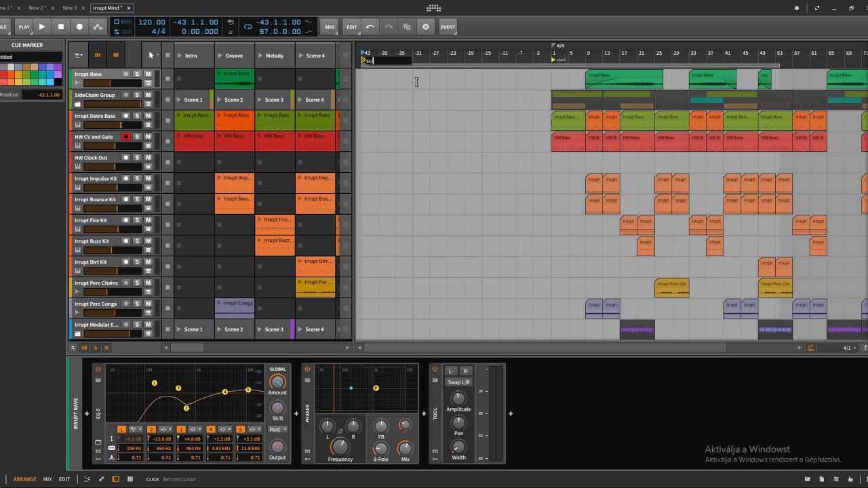This screenshot has height=488, width=868.
Task: Mute the SideChain Group track
Action: (x=148, y=95)
